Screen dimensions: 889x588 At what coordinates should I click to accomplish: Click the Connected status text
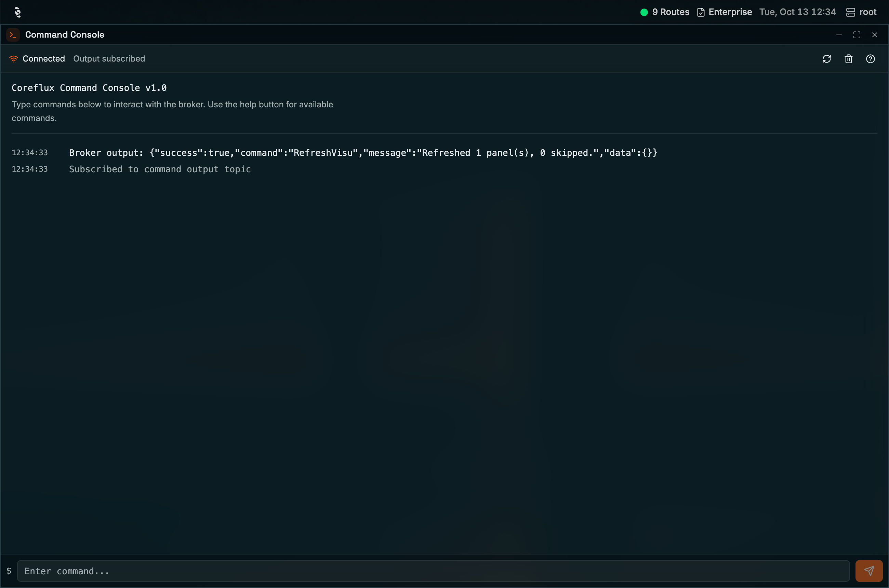43,59
